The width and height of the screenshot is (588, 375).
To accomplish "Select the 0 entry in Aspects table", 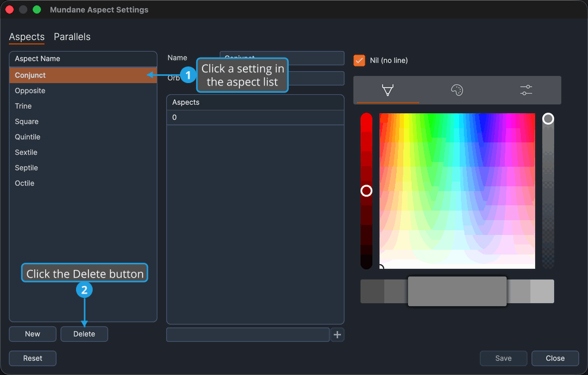I will pos(255,117).
